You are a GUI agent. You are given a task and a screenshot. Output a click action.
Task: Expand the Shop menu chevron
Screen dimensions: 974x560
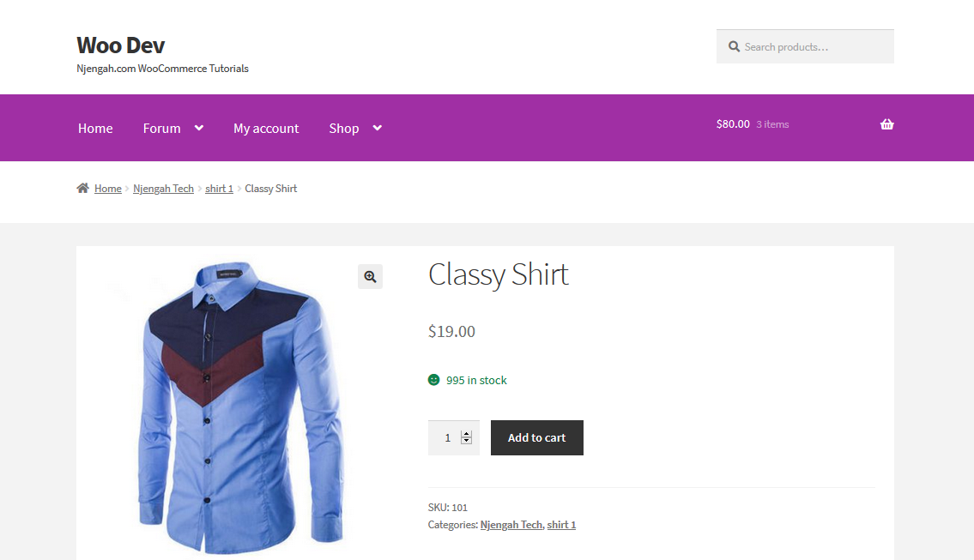click(x=377, y=128)
